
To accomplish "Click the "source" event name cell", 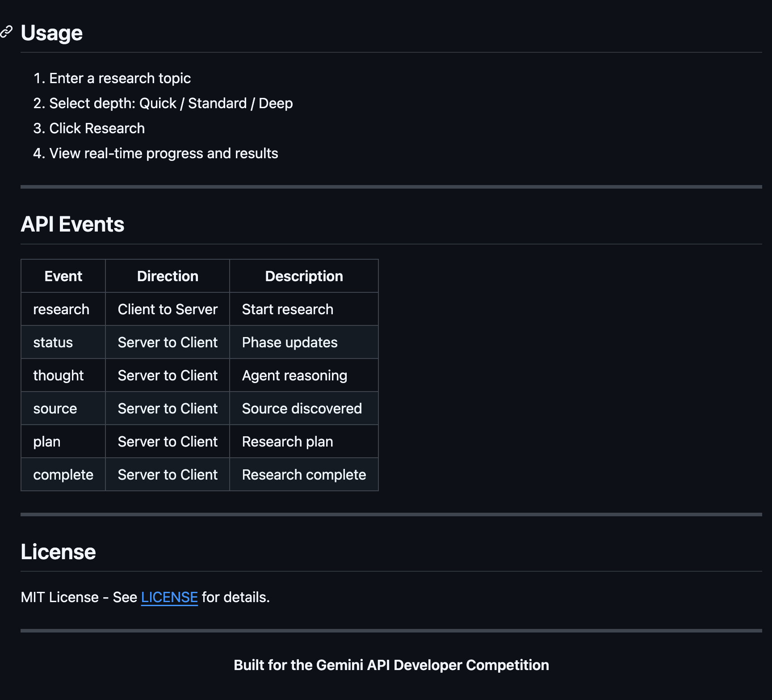I will click(x=55, y=409).
